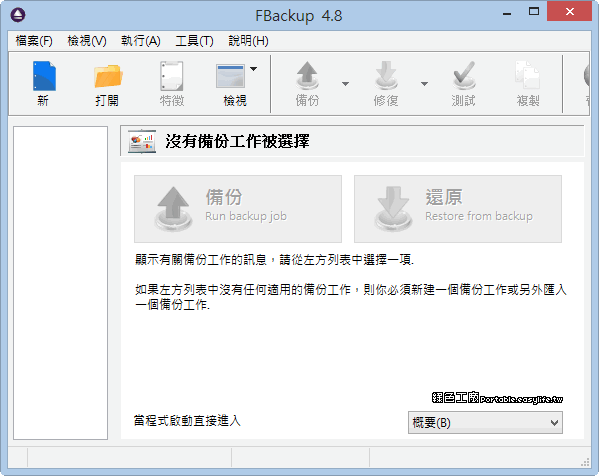Click the FBackup app icon in title bar
Screen dimensions: 599x476
tap(18, 15)
